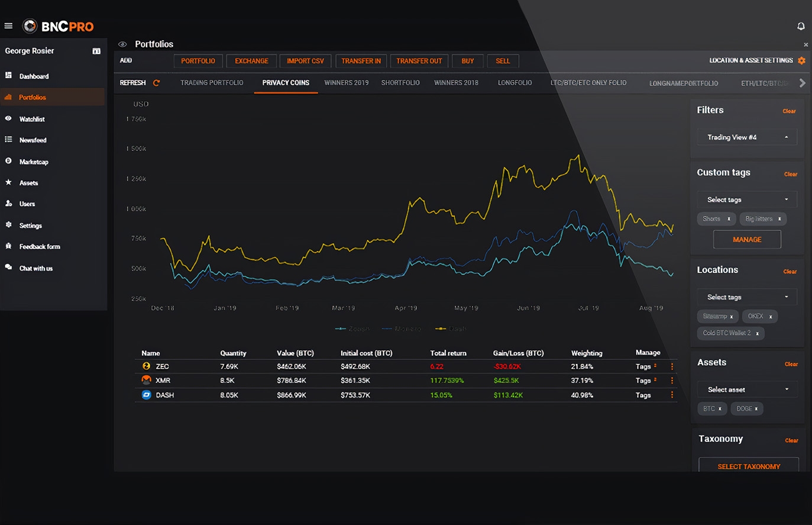
Task: Open Custom tags Select tags dropdown
Action: tap(747, 199)
